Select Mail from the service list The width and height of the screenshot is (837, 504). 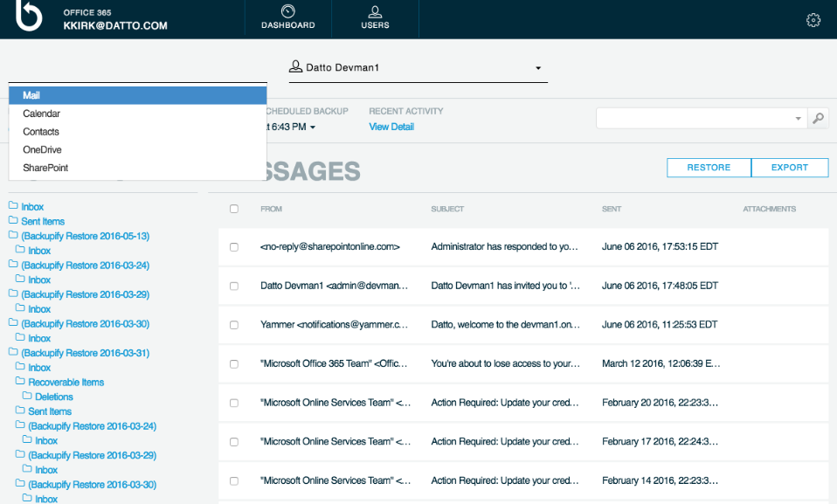pos(138,95)
